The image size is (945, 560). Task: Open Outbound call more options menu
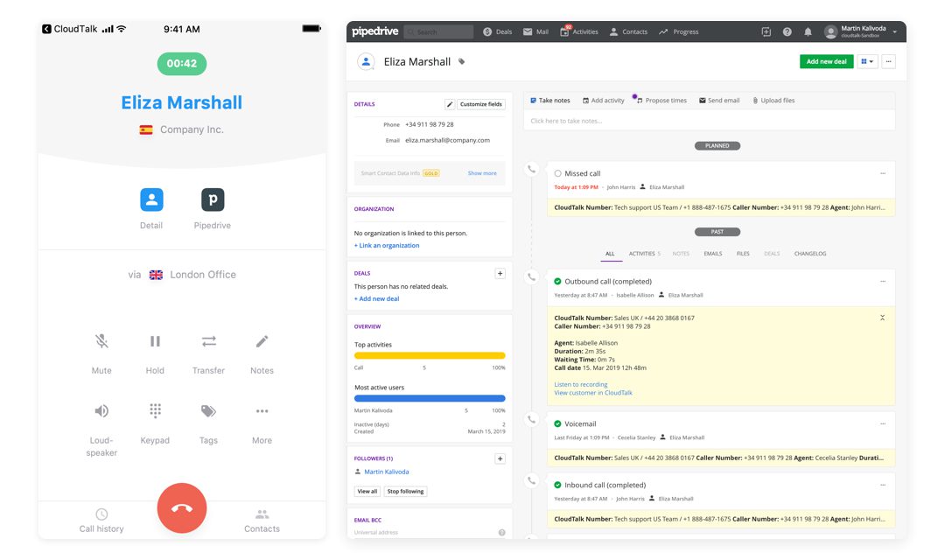coord(883,282)
